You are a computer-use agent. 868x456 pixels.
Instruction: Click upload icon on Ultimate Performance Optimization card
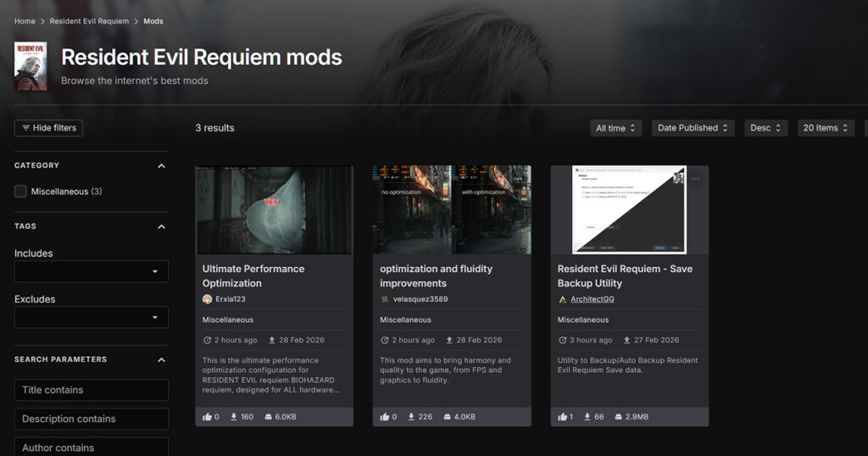pyautogui.click(x=272, y=341)
